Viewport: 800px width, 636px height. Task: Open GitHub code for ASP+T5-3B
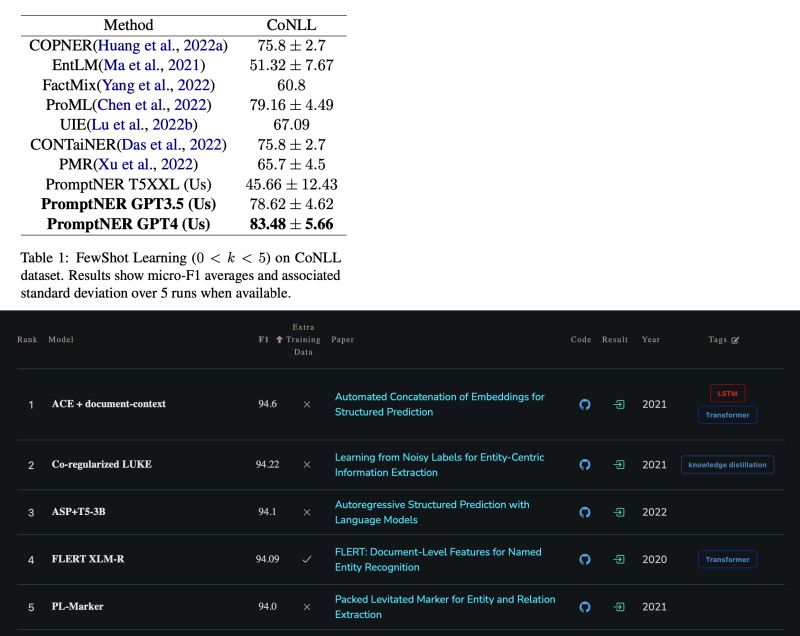[585, 512]
